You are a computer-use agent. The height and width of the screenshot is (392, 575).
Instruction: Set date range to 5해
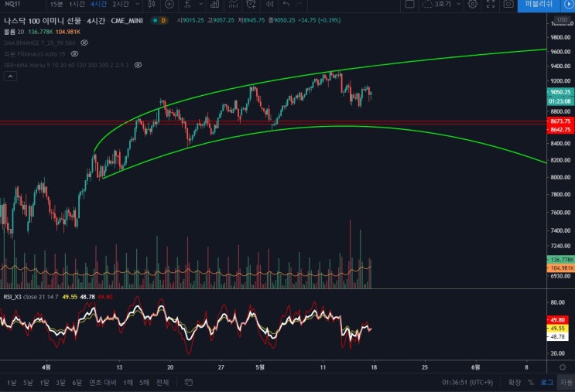tap(144, 383)
